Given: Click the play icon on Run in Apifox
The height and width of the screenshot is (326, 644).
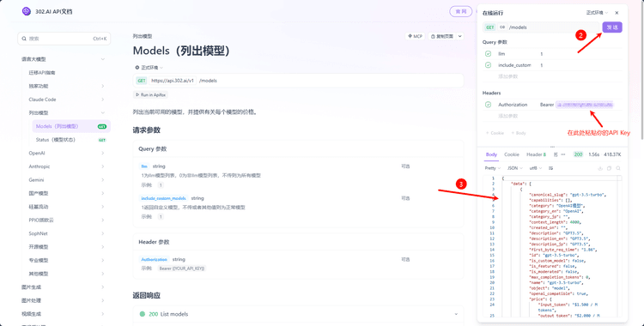Looking at the screenshot, I should [137, 94].
